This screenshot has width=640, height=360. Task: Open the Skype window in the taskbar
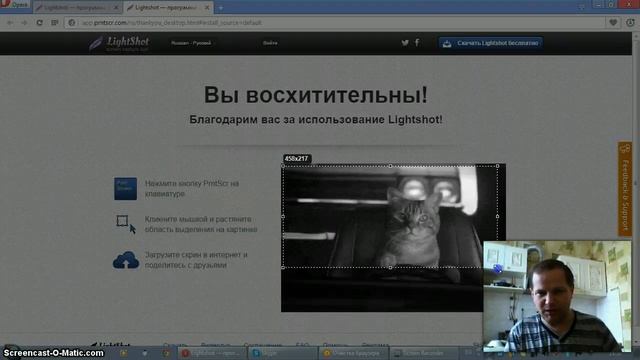(283, 353)
